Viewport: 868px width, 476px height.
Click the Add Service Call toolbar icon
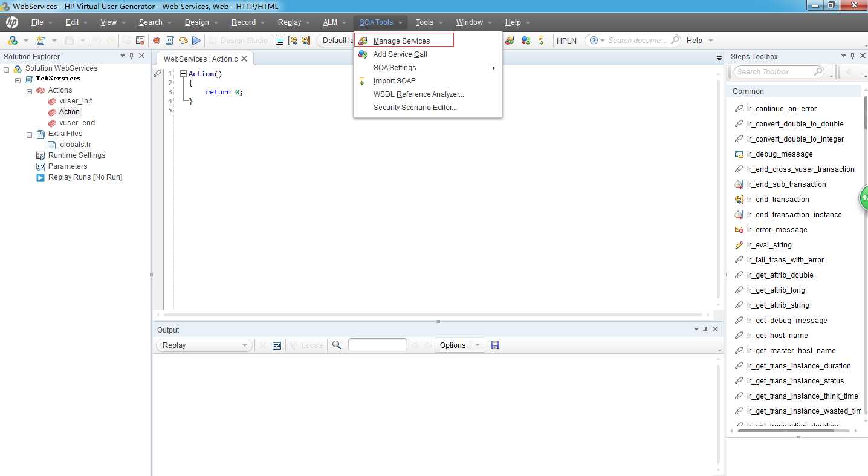click(526, 41)
